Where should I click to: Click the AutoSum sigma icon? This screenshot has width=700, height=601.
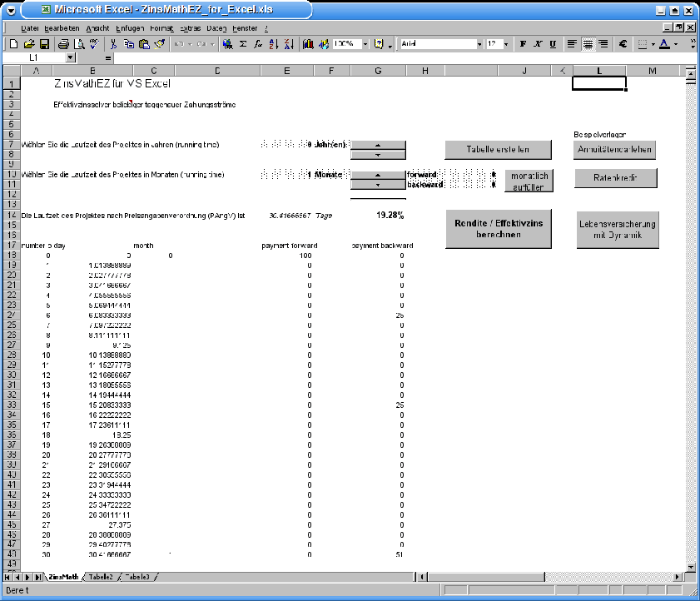pos(243,44)
